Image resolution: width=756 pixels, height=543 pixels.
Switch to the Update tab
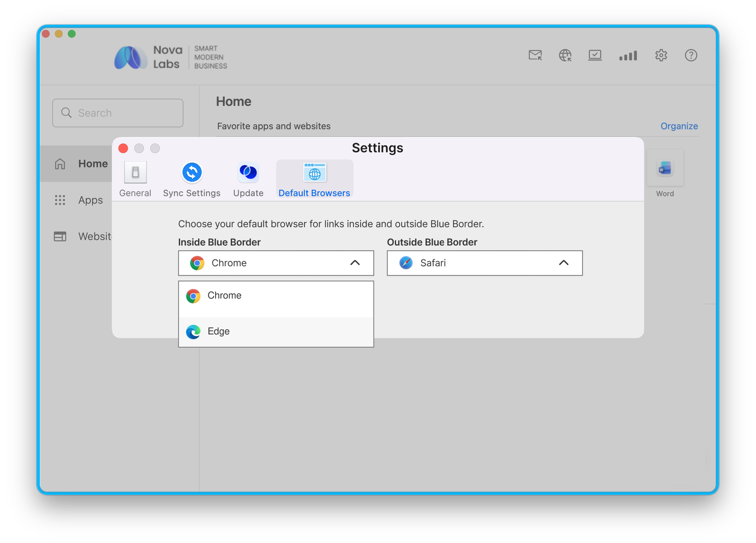[248, 179]
